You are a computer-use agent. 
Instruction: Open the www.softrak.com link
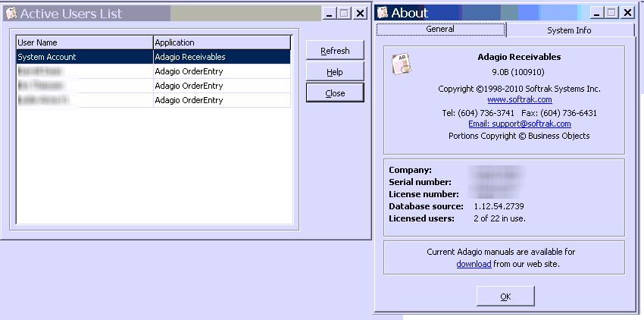click(519, 99)
